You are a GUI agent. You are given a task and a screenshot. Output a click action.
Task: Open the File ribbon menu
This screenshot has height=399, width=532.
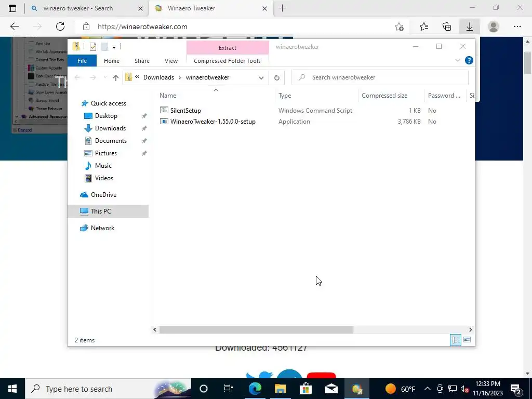(x=82, y=61)
